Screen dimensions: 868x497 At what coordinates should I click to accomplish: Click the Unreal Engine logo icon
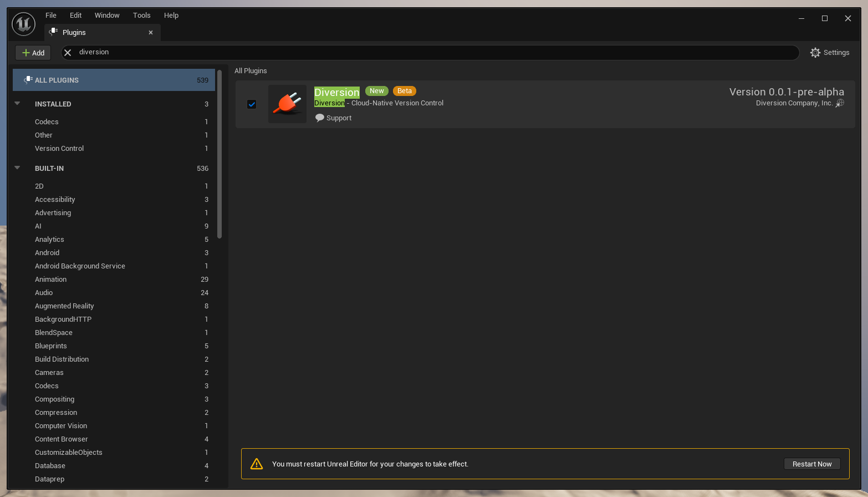[x=24, y=24]
